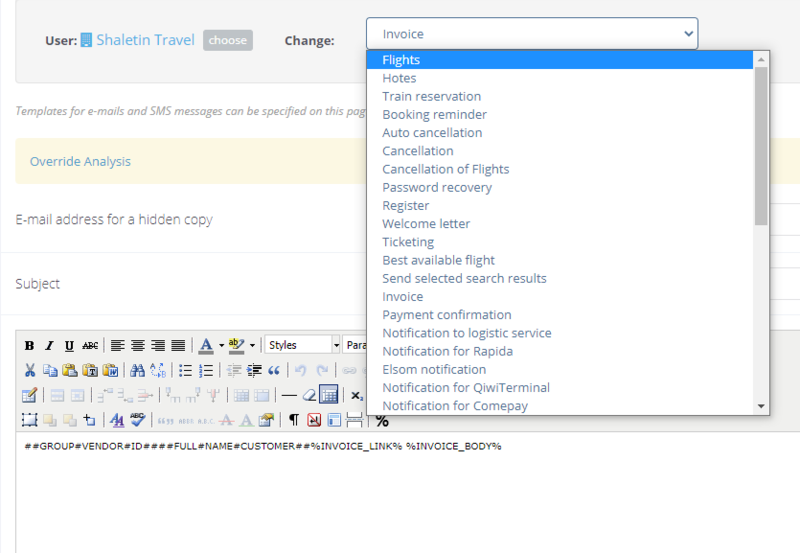
Task: Pick Cancellation of Flights option
Action: [560, 169]
